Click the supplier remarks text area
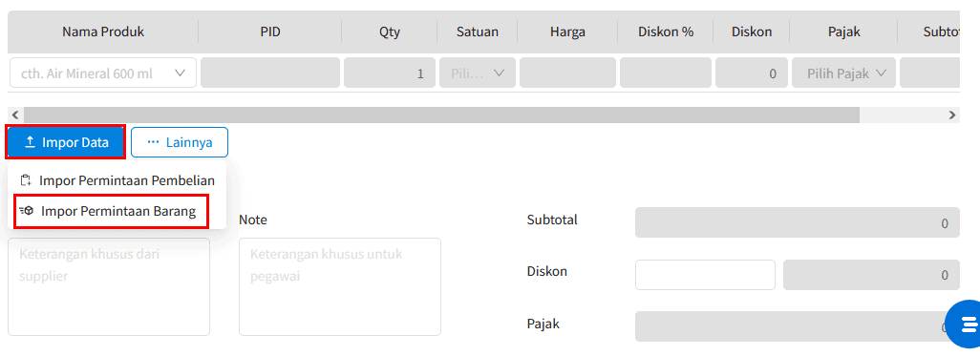Screen dimensions: 980x356 [109, 286]
